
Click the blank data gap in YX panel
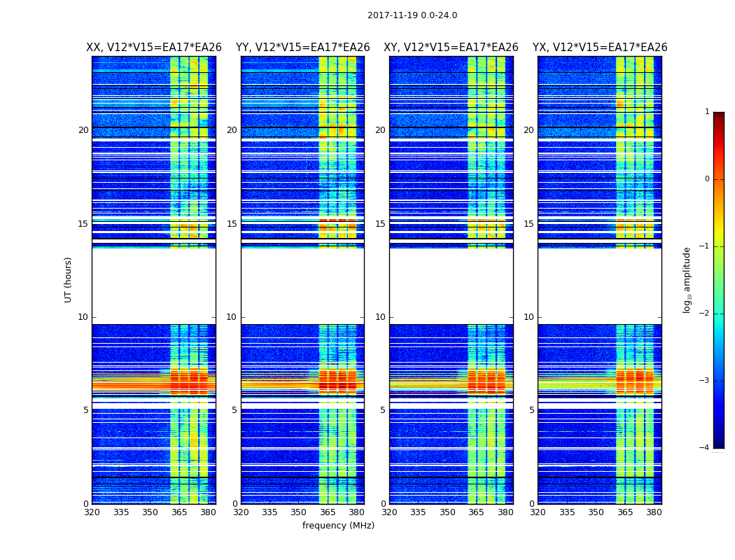click(599, 286)
